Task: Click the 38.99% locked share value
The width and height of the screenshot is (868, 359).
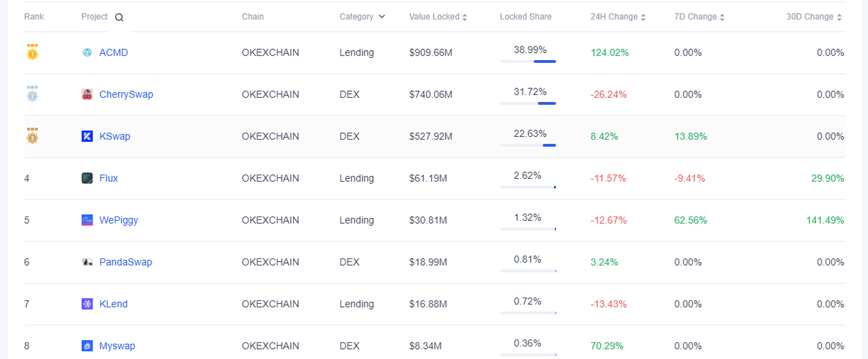Action: 530,50
